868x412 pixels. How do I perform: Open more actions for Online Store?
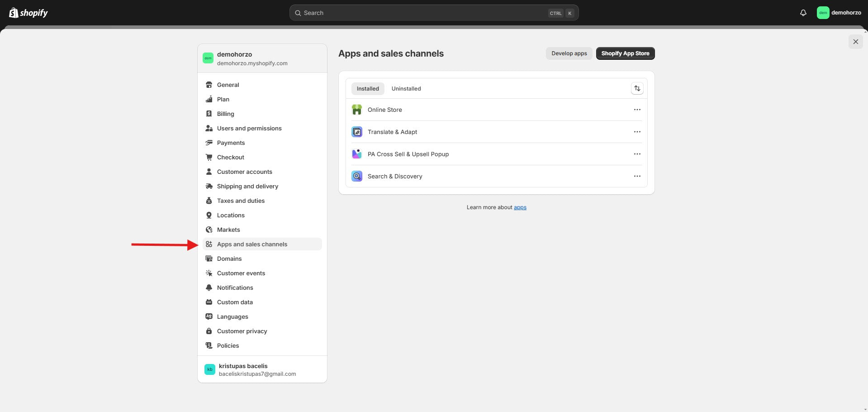pos(637,110)
